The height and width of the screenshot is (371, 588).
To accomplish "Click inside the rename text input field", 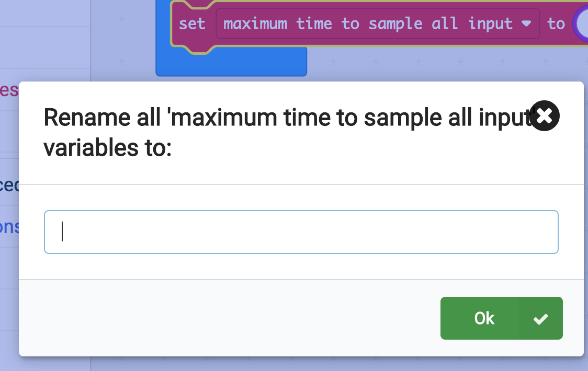I will pos(301,231).
